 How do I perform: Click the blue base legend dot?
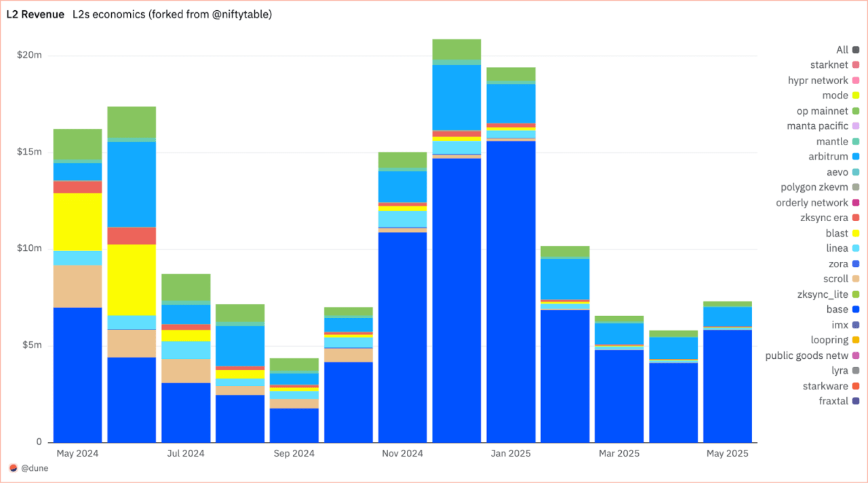pyautogui.click(x=856, y=309)
